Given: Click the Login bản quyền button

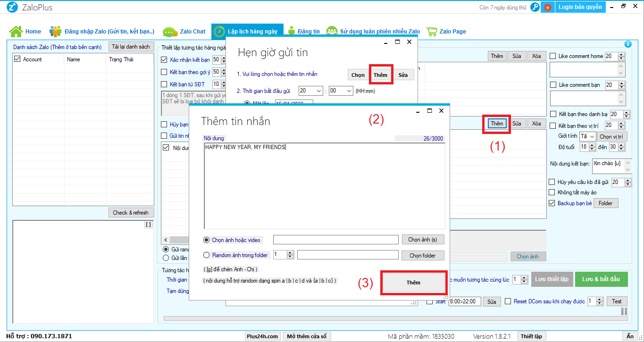Looking at the screenshot, I should click(580, 7).
